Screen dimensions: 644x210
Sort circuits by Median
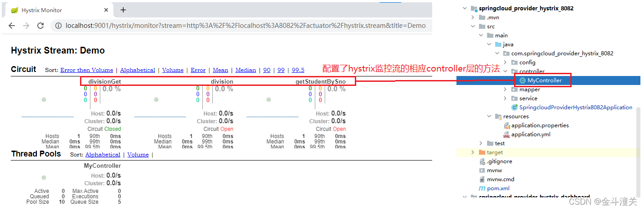[x=246, y=70]
